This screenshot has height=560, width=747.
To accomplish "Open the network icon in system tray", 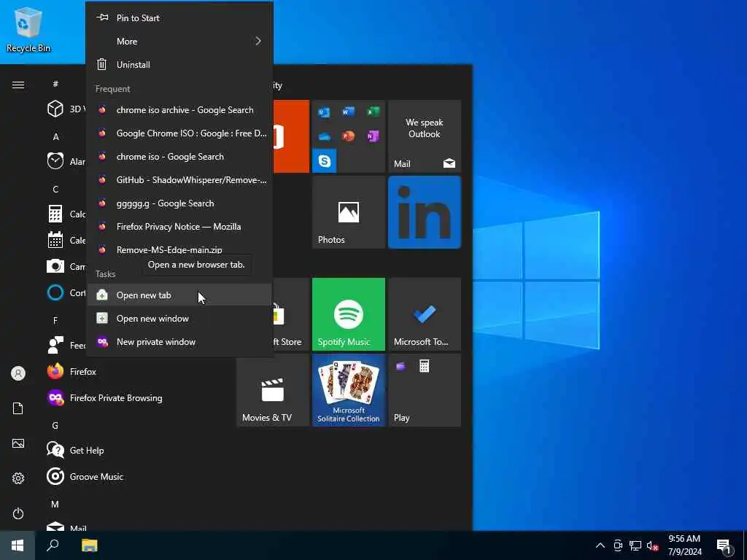I will tap(635, 545).
